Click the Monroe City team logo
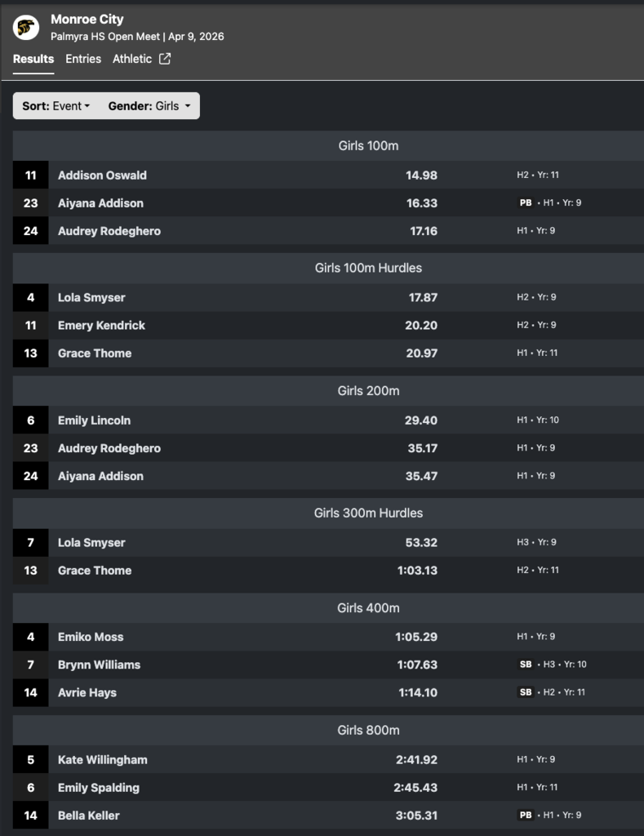This screenshot has width=644, height=836. tap(26, 28)
